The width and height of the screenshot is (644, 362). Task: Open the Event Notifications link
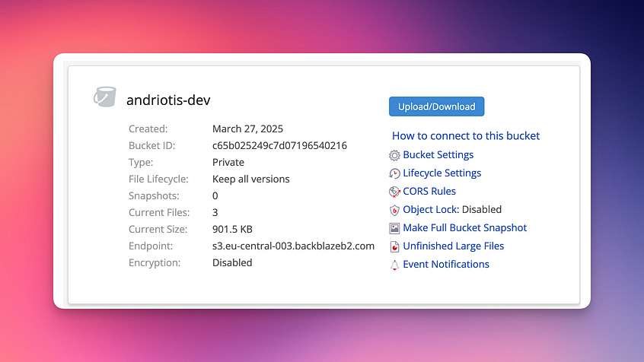[x=446, y=265]
